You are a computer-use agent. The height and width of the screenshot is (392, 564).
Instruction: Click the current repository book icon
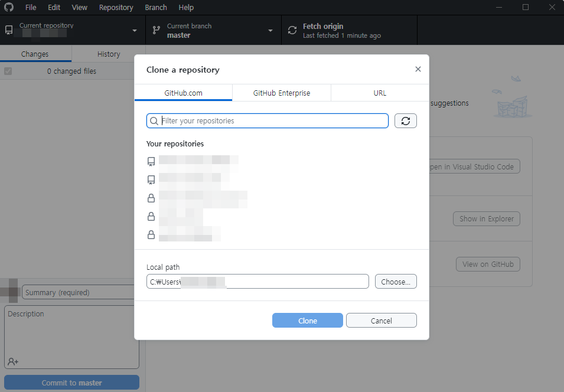click(9, 30)
